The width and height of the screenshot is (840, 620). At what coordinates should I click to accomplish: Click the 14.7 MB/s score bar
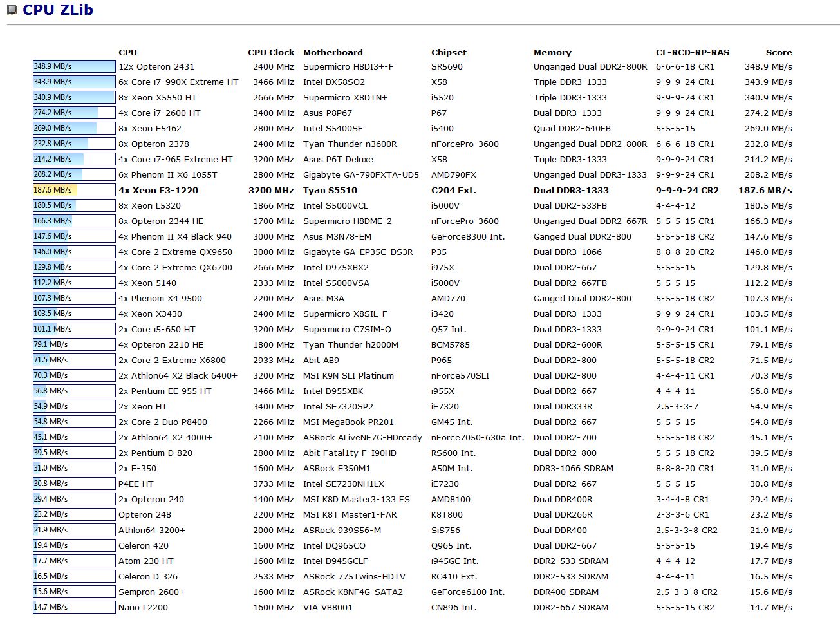point(74,607)
